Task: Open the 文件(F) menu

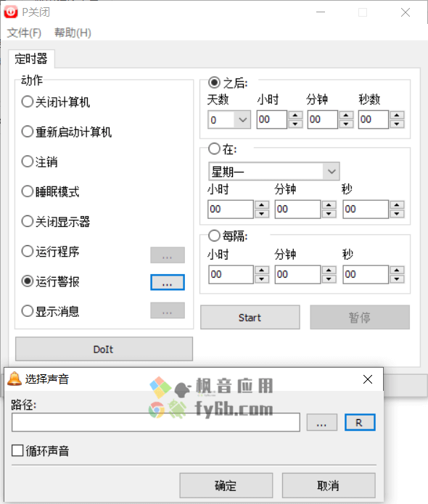Action: (x=24, y=33)
